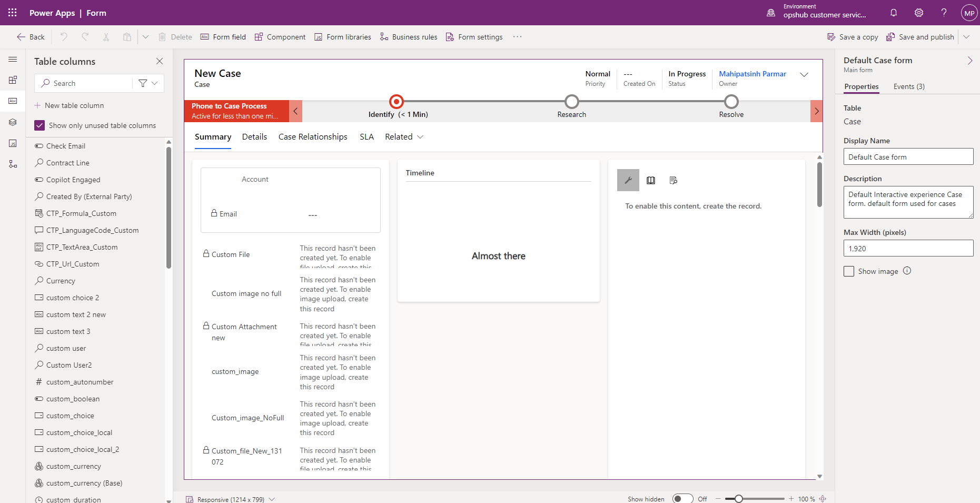The image size is (980, 503).
Task: Open the Events (3) tab
Action: [909, 87]
